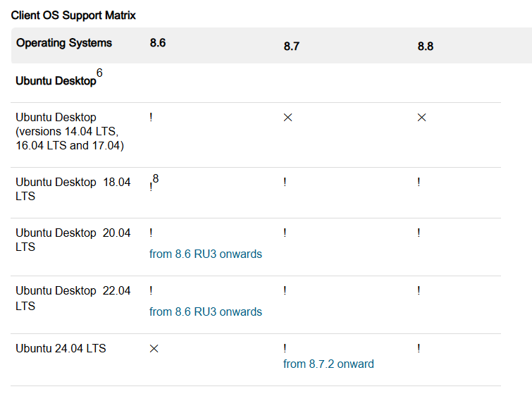Screen dimensions: 532x401
Task: Select the 8.6 column header
Action: (158, 43)
